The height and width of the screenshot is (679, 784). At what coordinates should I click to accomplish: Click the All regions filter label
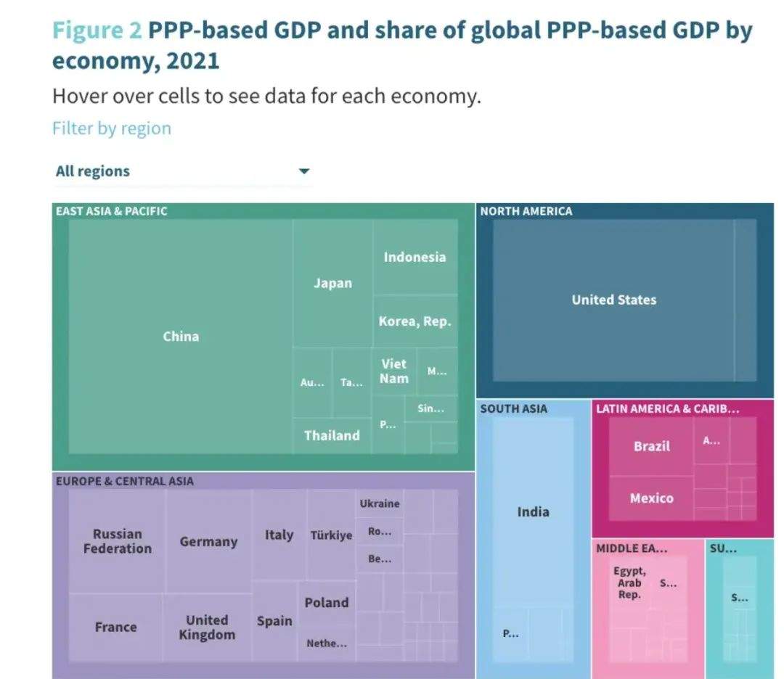93,172
